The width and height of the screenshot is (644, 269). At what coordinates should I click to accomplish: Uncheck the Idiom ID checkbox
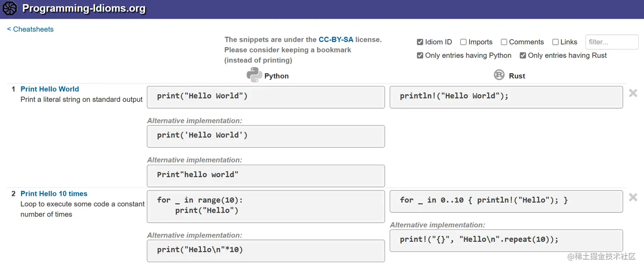pos(420,42)
